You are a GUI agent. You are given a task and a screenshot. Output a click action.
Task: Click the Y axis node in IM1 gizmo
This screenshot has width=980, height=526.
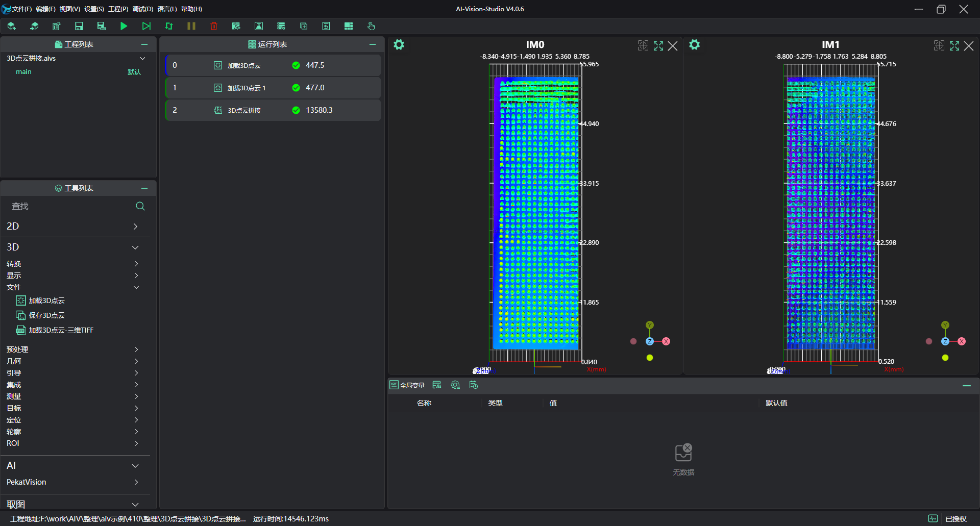tap(945, 325)
